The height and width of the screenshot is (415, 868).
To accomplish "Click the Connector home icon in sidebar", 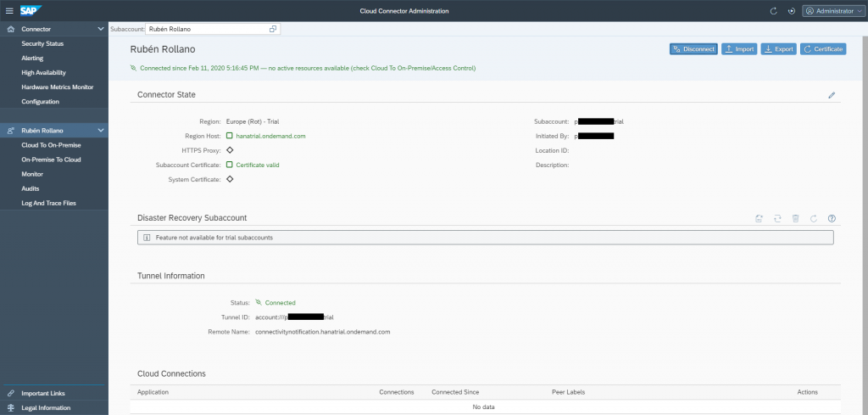I will (10, 29).
